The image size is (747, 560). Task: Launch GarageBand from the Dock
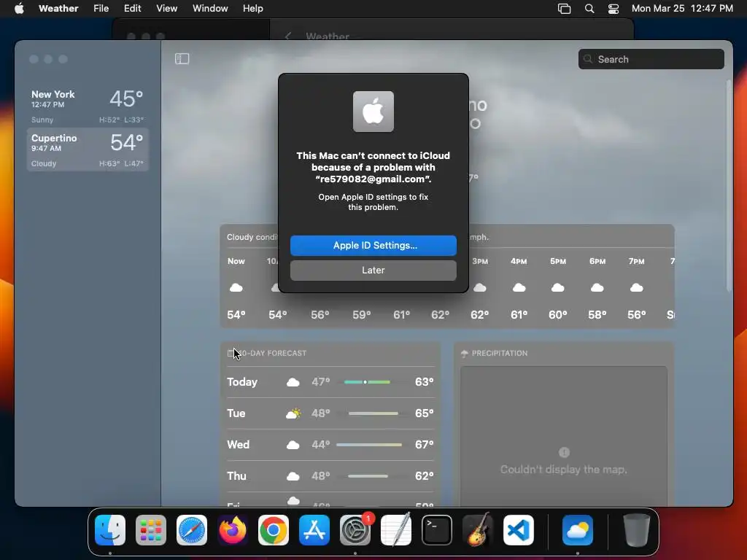click(478, 530)
